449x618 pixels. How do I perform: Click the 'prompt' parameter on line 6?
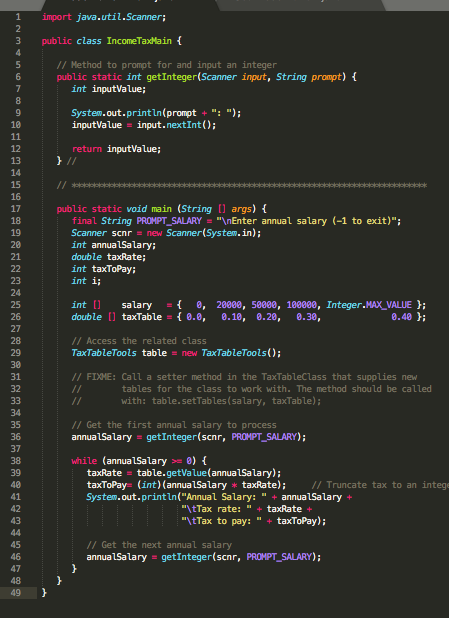click(x=326, y=77)
